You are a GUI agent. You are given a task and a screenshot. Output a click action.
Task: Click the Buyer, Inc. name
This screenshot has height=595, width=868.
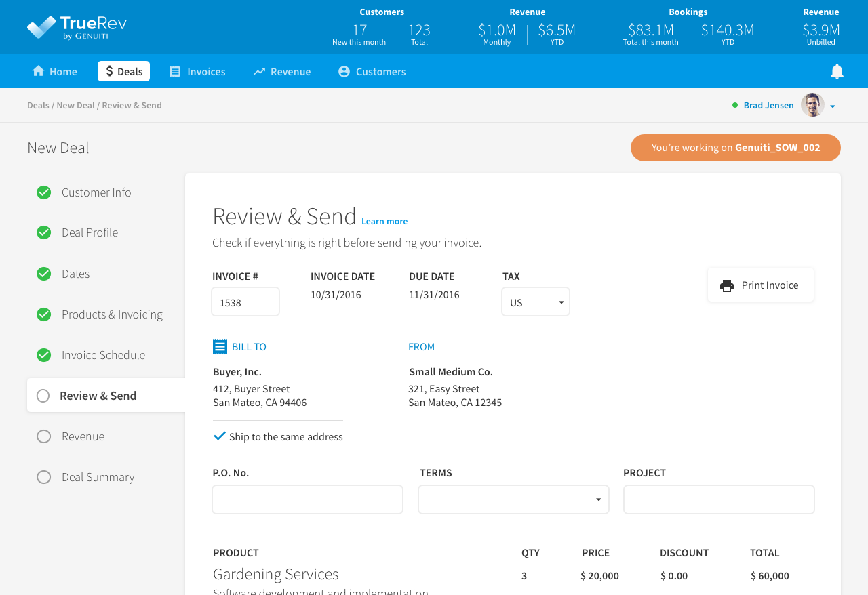pos(237,371)
